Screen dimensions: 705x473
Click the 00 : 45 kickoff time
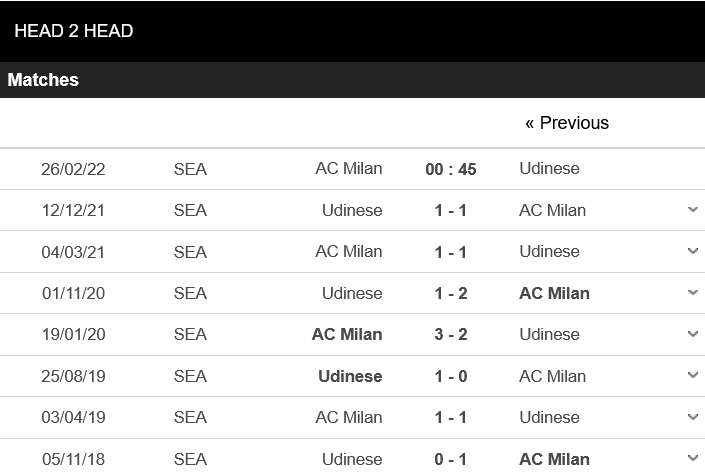(x=451, y=169)
